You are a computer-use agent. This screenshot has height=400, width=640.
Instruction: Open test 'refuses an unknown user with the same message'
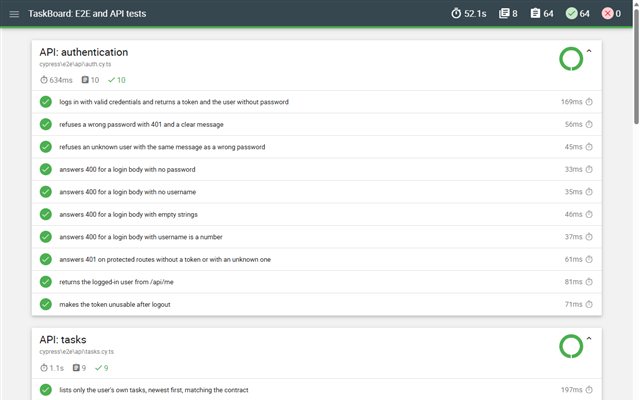pyautogui.click(x=317, y=147)
